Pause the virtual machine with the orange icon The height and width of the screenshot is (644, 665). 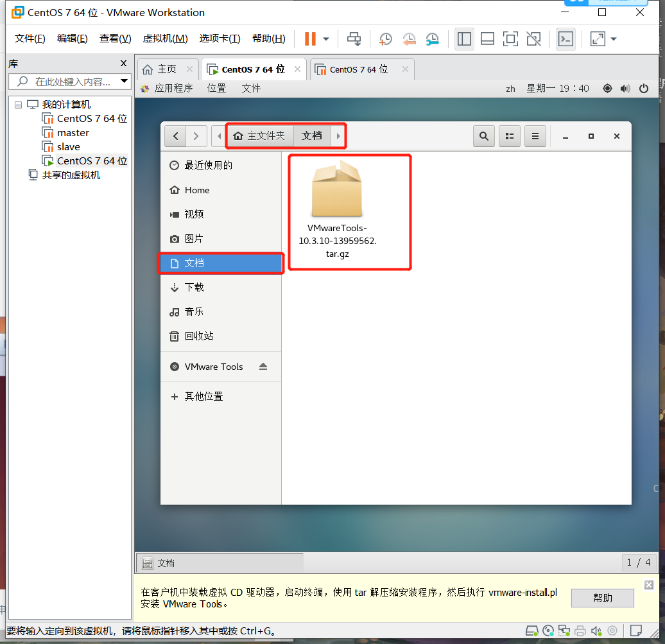(310, 39)
